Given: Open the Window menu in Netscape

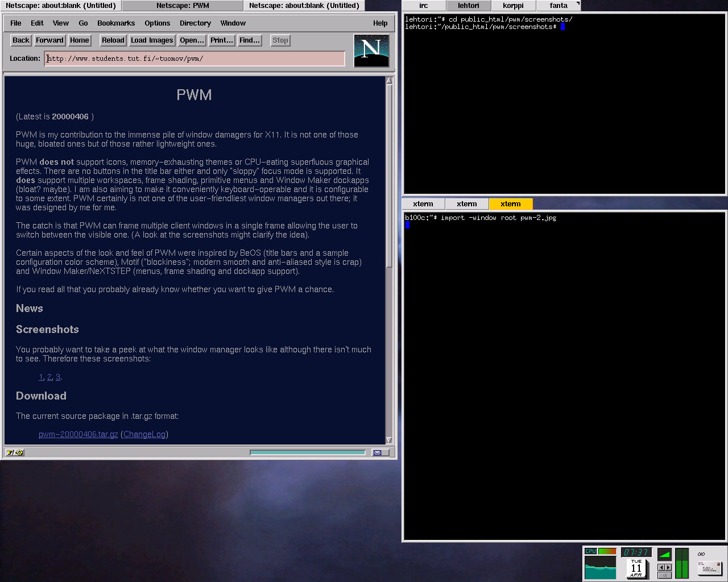Looking at the screenshot, I should tap(233, 23).
